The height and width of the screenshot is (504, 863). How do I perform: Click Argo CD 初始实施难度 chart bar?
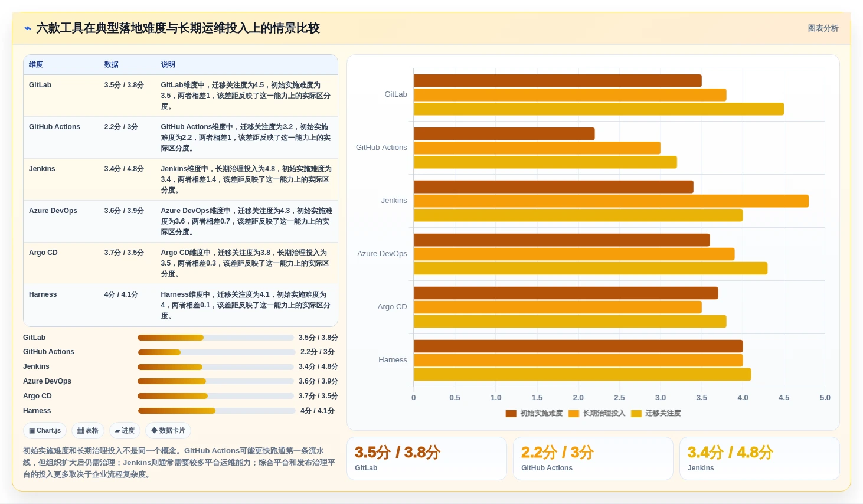(565, 293)
